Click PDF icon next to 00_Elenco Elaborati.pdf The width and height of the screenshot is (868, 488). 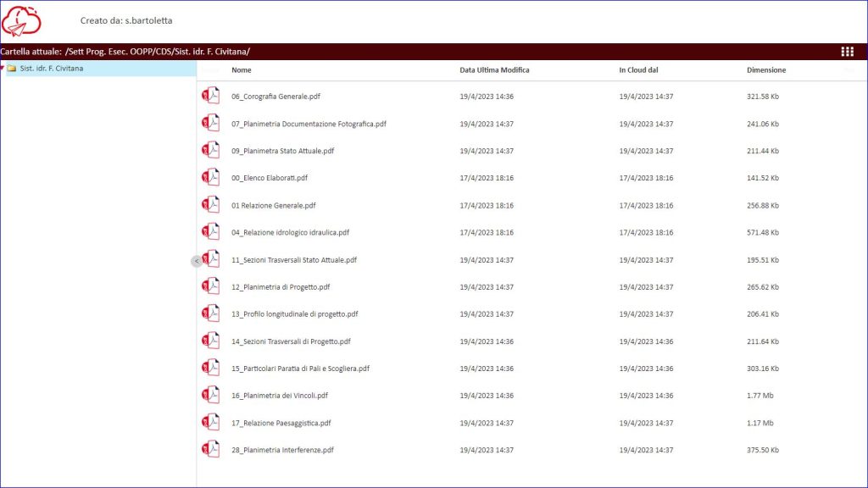[210, 178]
